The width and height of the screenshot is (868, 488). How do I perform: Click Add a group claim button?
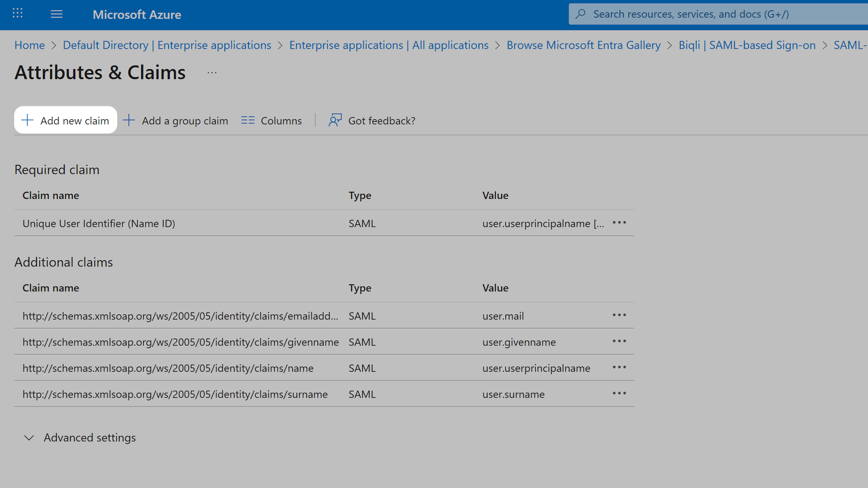175,120
